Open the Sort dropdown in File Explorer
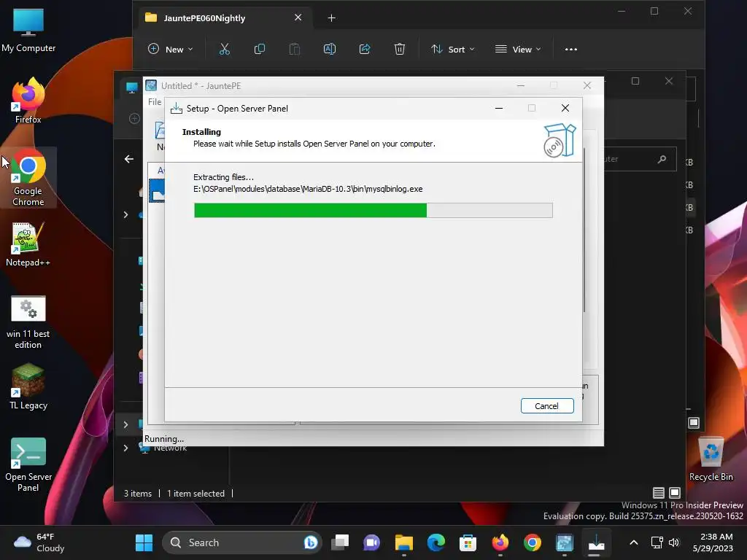This screenshot has width=747, height=560. tap(453, 49)
